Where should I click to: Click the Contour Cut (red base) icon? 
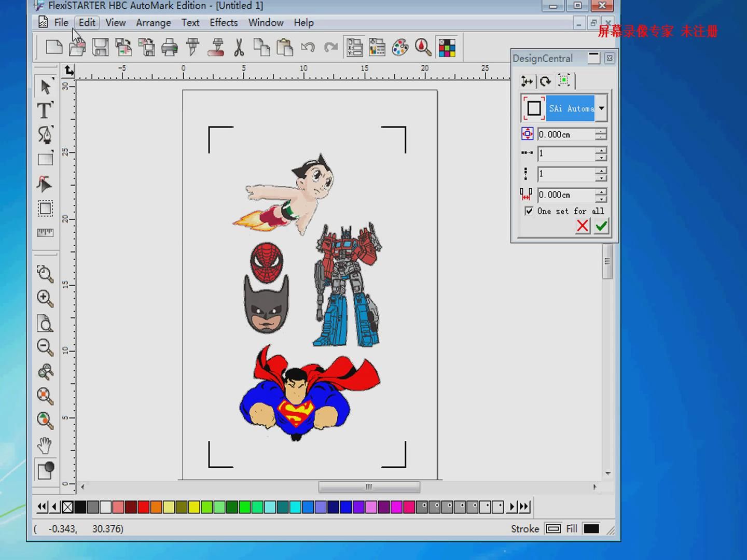coord(216,47)
